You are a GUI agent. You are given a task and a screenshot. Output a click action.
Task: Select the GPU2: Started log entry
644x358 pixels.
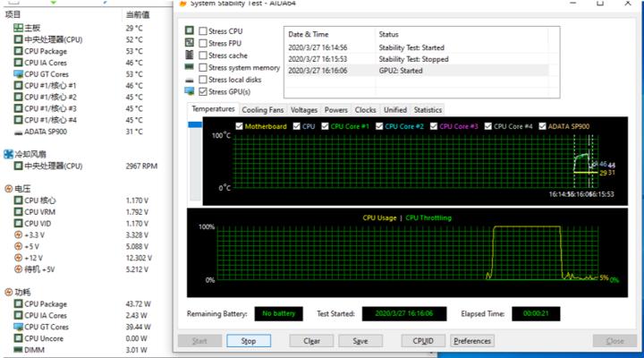(416, 70)
